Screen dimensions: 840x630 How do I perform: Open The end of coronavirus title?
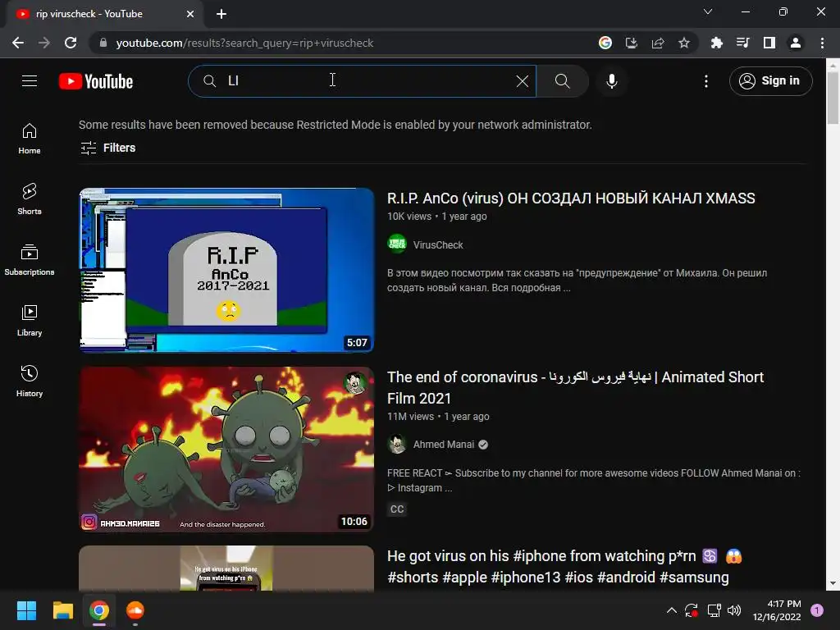click(x=575, y=388)
